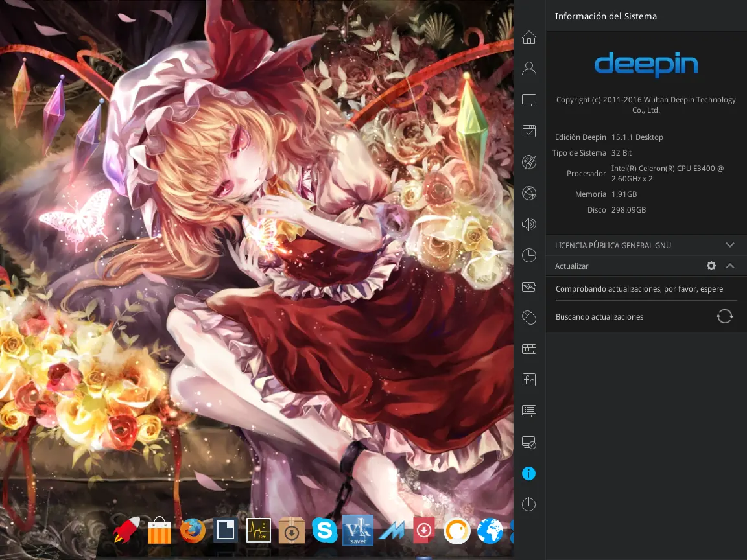This screenshot has height=560, width=747.
Task: Click the Disco value 298.09GB
Action: tap(628, 210)
